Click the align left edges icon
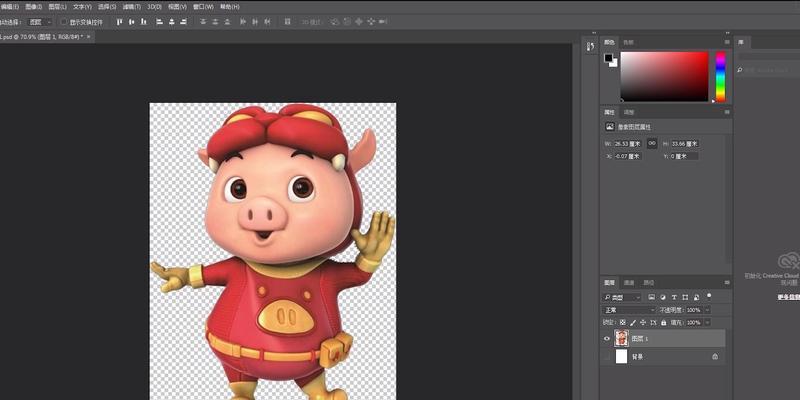Screen dimensions: 800x400 (160, 22)
